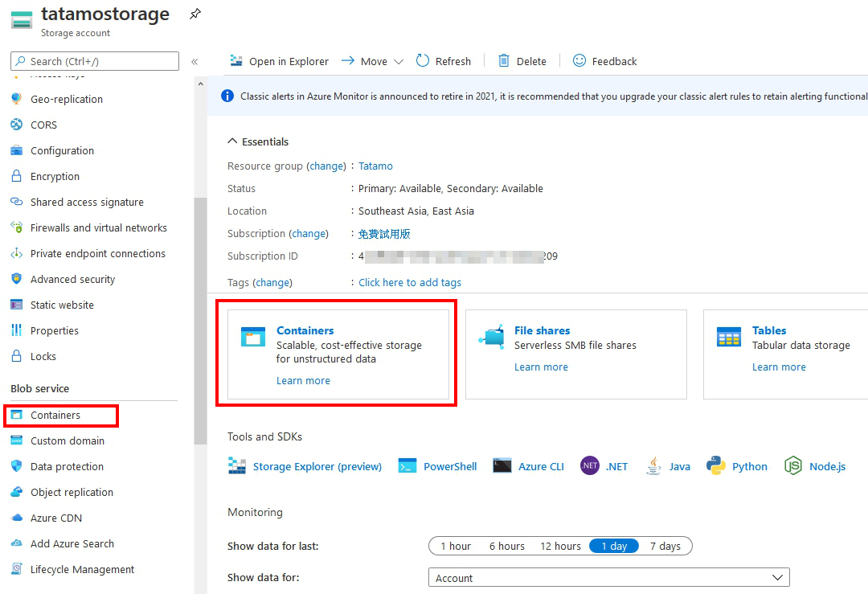The height and width of the screenshot is (594, 868).
Task: Click the sidebar scroll up arrow
Action: (x=200, y=84)
